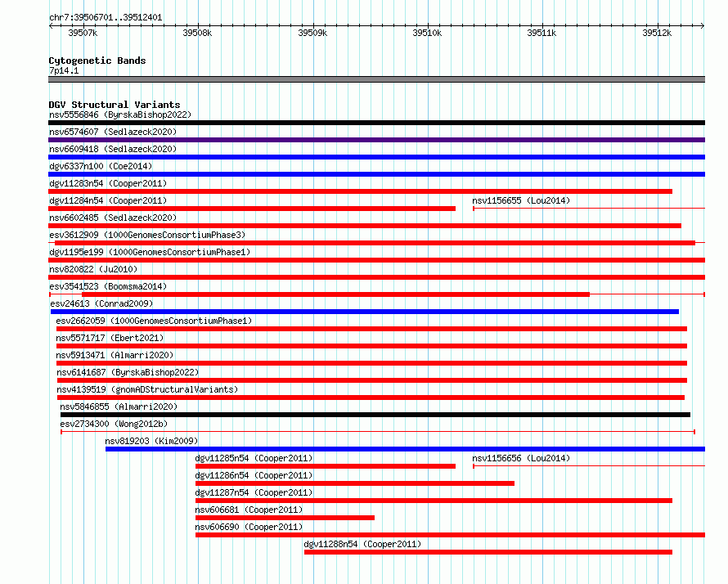Screen dimensions: 728x584
Task: Select esv3612909 (1000GenomesConsortiumPhase3) label
Action: click(x=147, y=235)
